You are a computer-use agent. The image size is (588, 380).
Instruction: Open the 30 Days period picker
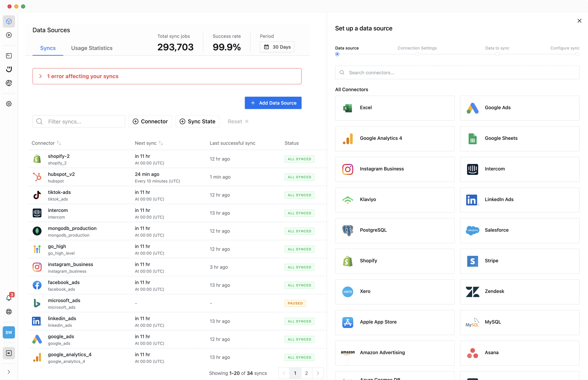277,47
